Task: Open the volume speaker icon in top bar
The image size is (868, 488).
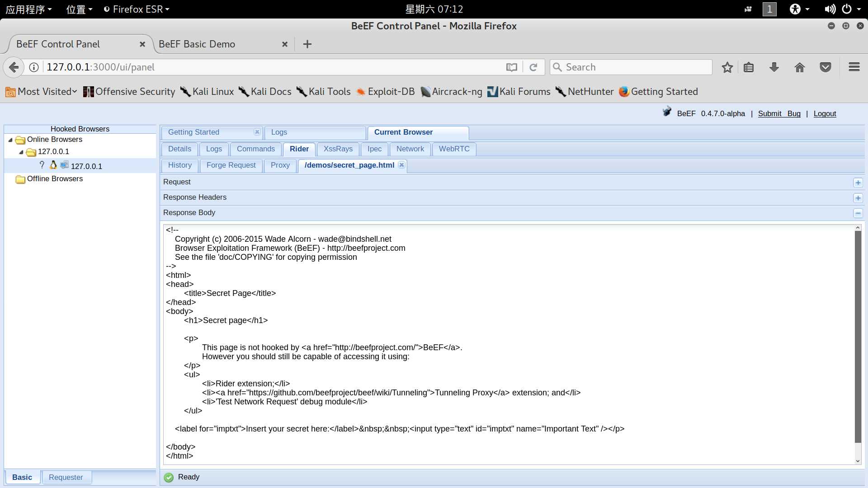Action: [830, 9]
